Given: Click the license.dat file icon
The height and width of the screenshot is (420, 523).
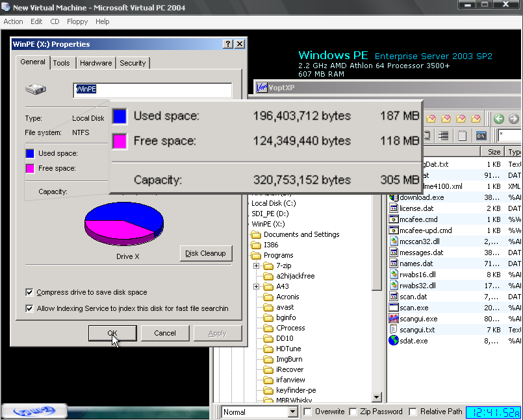Looking at the screenshot, I should (x=394, y=208).
